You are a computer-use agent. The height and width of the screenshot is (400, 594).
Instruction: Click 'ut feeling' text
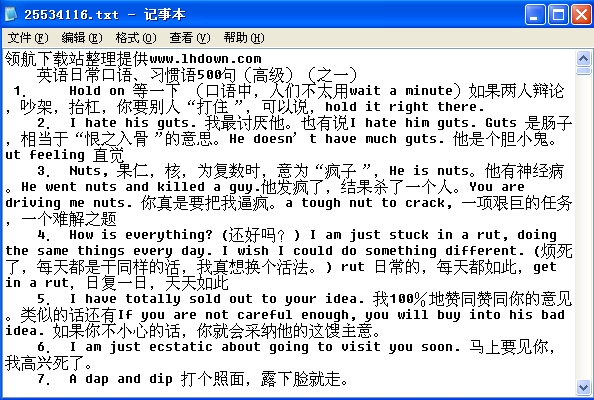(45, 155)
